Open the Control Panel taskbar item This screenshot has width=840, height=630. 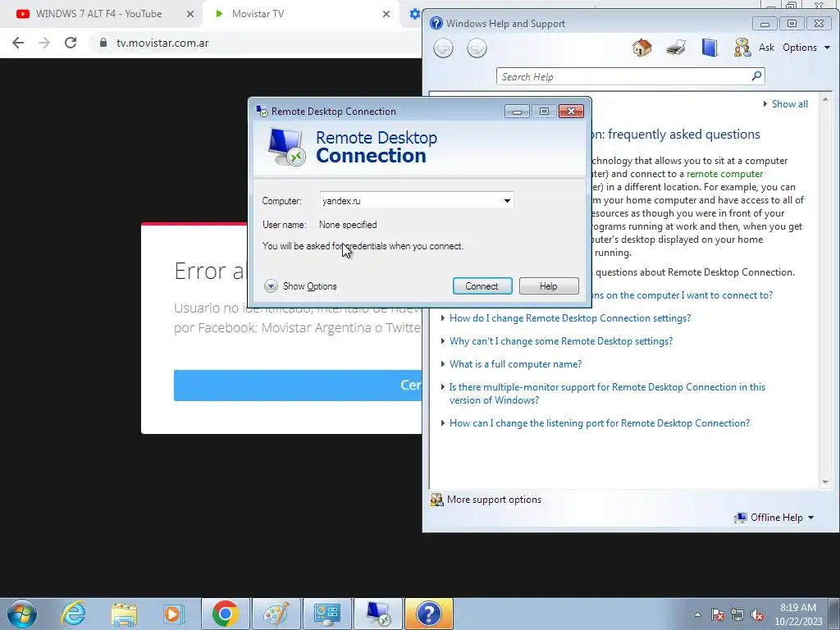327,614
